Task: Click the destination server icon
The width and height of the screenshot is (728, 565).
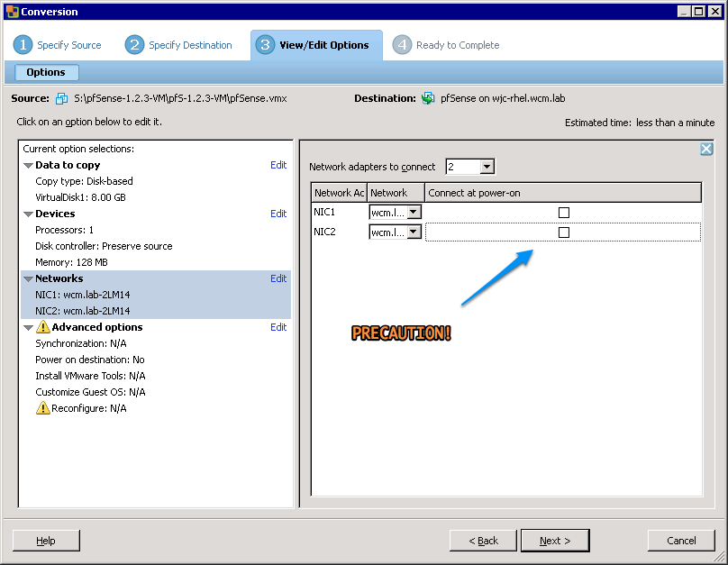Action: pyautogui.click(x=428, y=98)
